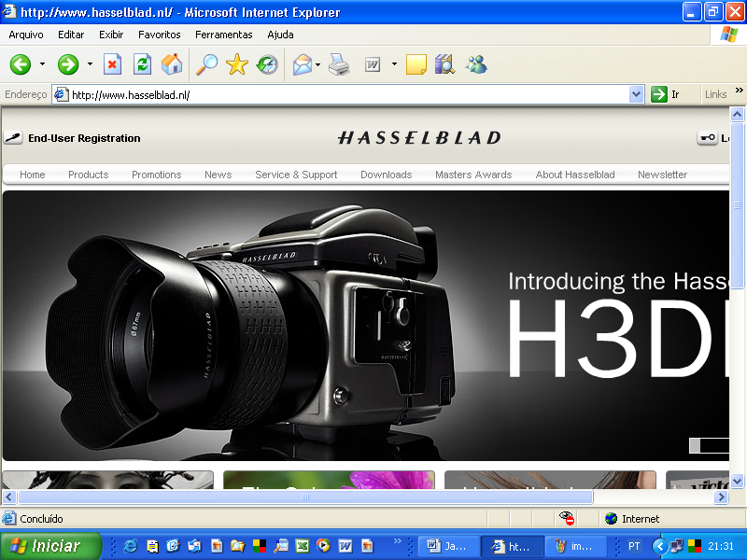Screen dimensions: 747x560
Task: Go to the Home page via house icon
Action: pos(172,64)
